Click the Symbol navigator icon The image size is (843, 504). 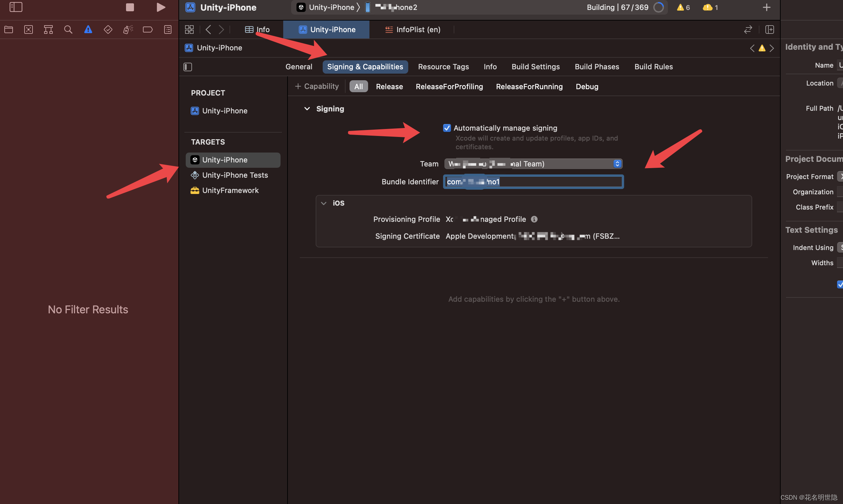(x=48, y=29)
